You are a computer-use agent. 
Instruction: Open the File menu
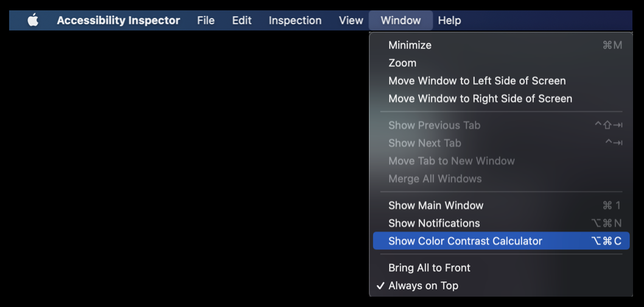click(x=206, y=20)
